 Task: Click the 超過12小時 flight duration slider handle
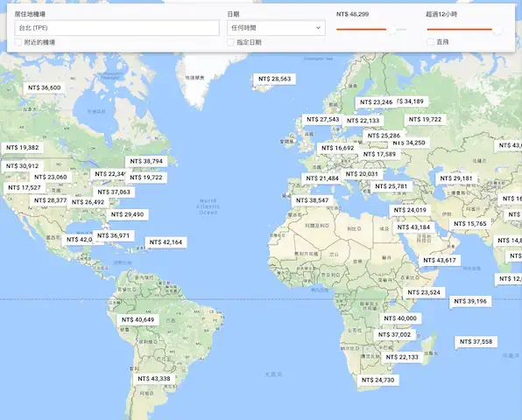tap(497, 30)
